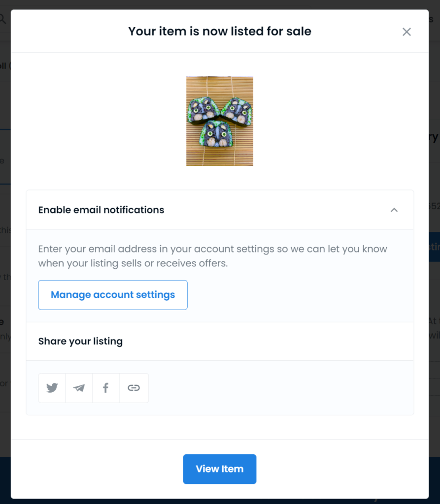This screenshot has width=440, height=504.
Task: Click the dimmed "652" text behind the dialog
Action: [x=434, y=206]
